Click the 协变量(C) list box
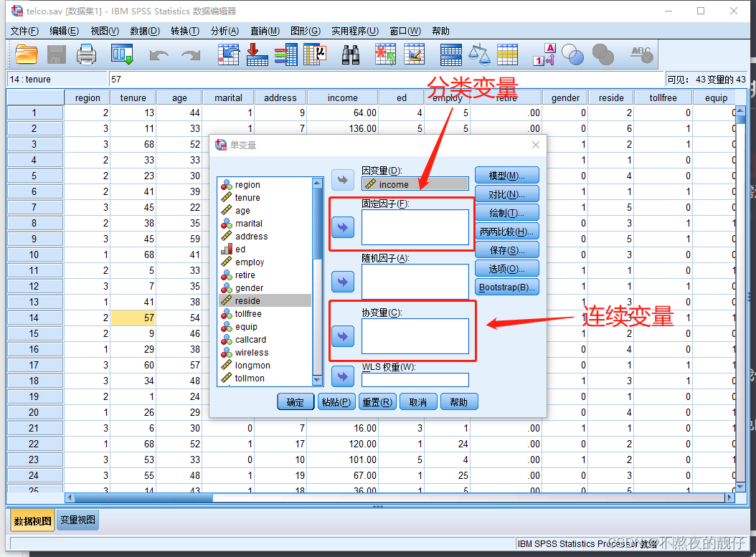 point(415,336)
